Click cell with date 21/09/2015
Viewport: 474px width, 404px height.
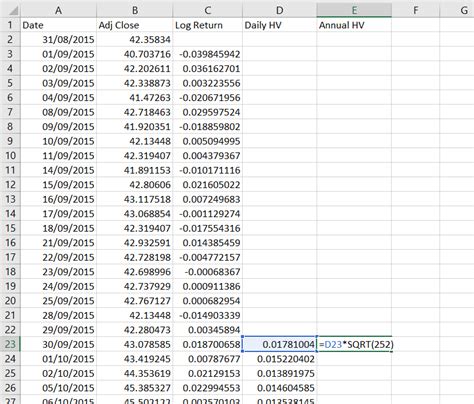(58, 242)
